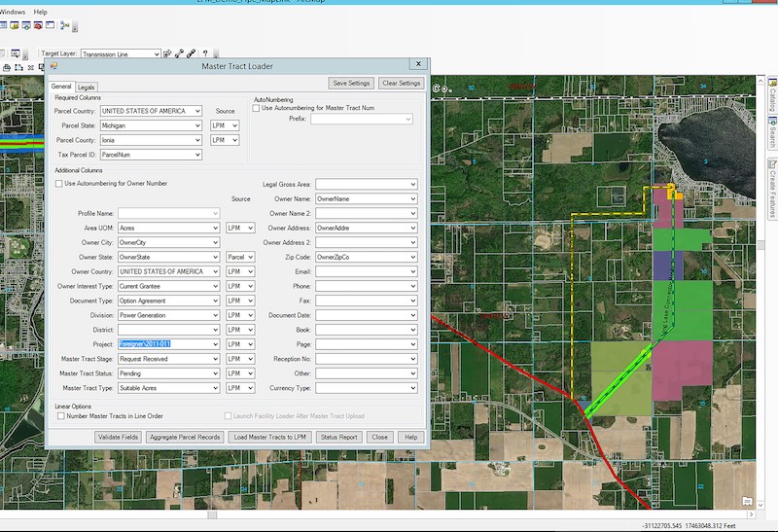The width and height of the screenshot is (778, 532).
Task: Open the Create Features side panel tab
Action: (772, 189)
